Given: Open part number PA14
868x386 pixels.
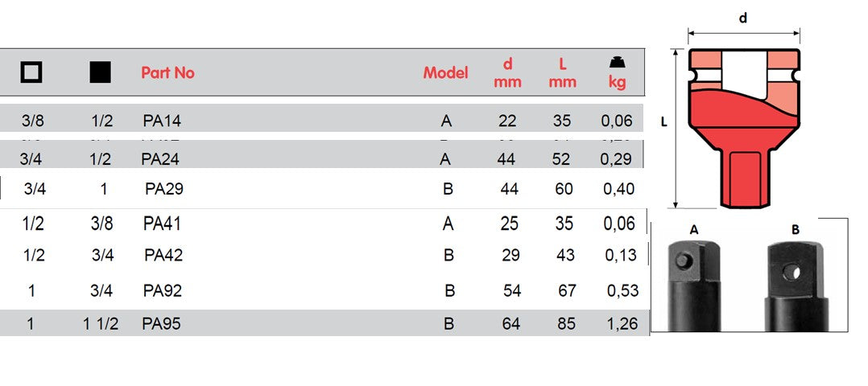Looking at the screenshot, I should coord(162,121).
